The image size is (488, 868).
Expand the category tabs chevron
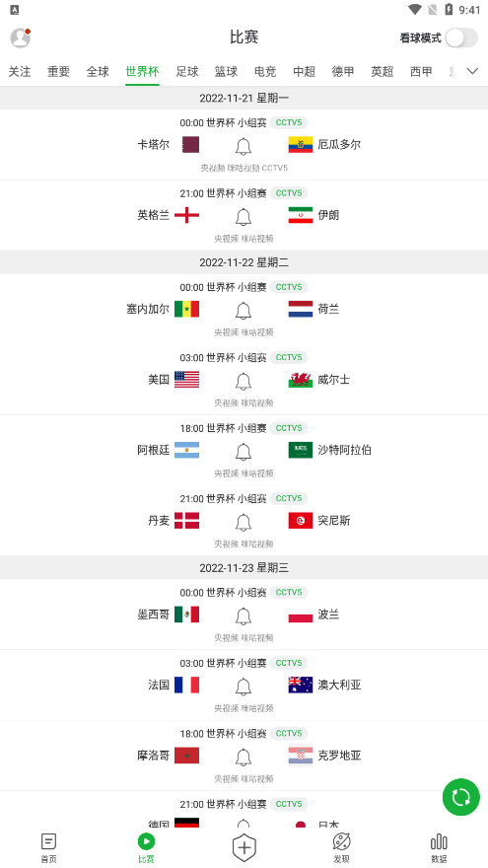(472, 71)
